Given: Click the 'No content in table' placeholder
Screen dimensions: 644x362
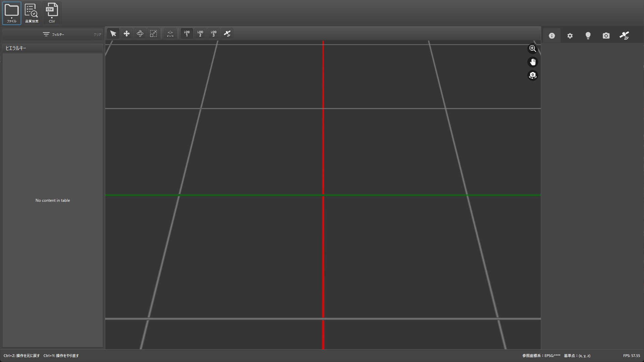Looking at the screenshot, I should 53,200.
